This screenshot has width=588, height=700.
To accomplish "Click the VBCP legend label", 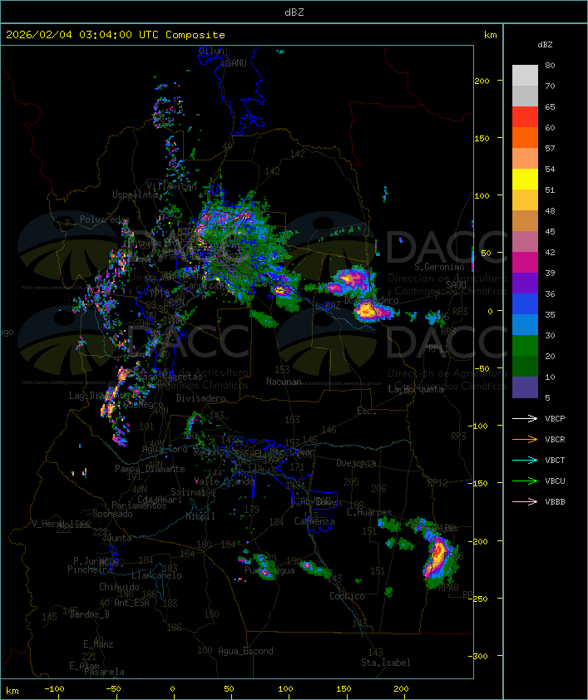I will click(x=555, y=419).
